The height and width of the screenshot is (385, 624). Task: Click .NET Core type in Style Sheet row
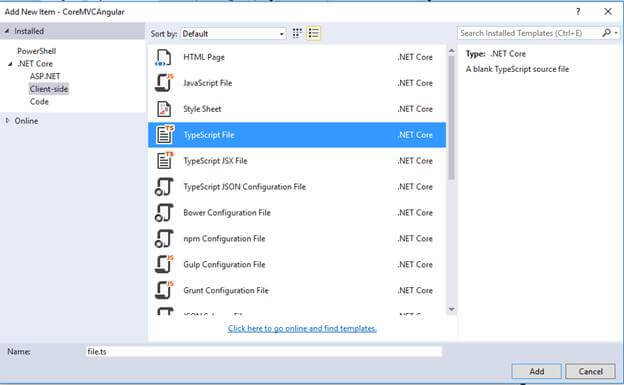point(415,109)
